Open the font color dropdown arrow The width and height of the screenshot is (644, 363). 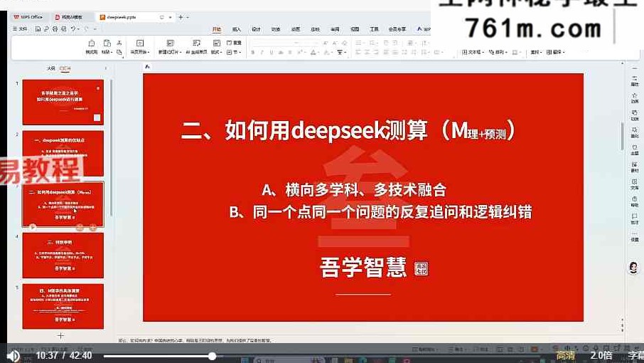[318, 53]
